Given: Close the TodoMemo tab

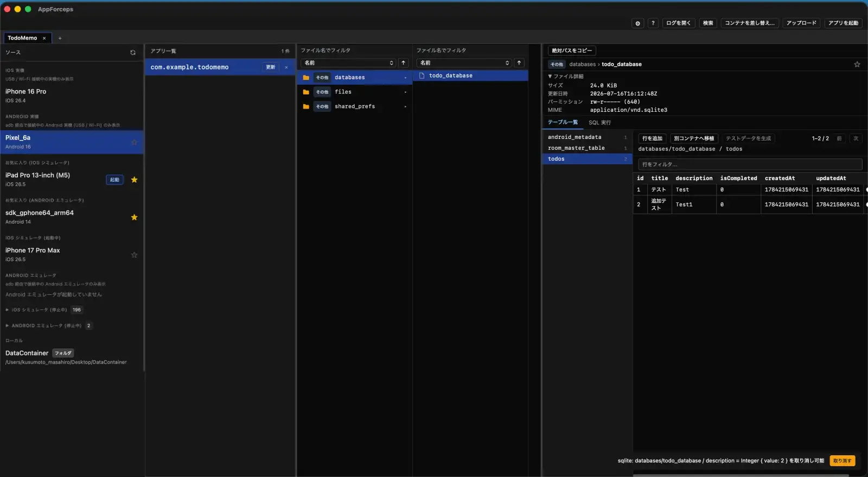Looking at the screenshot, I should coord(44,38).
